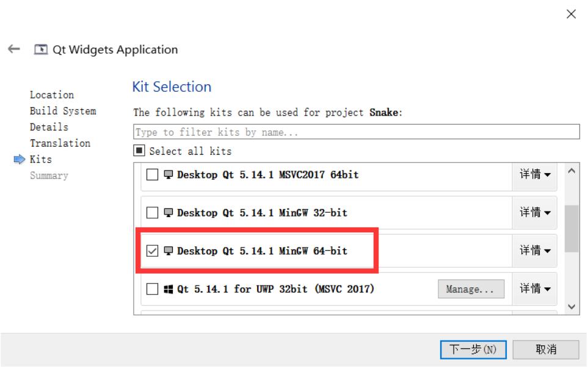This screenshot has width=588, height=368.
Task: Check the Desktop Qt 5.14.1 MinGW 32-bit kit
Action: (153, 213)
